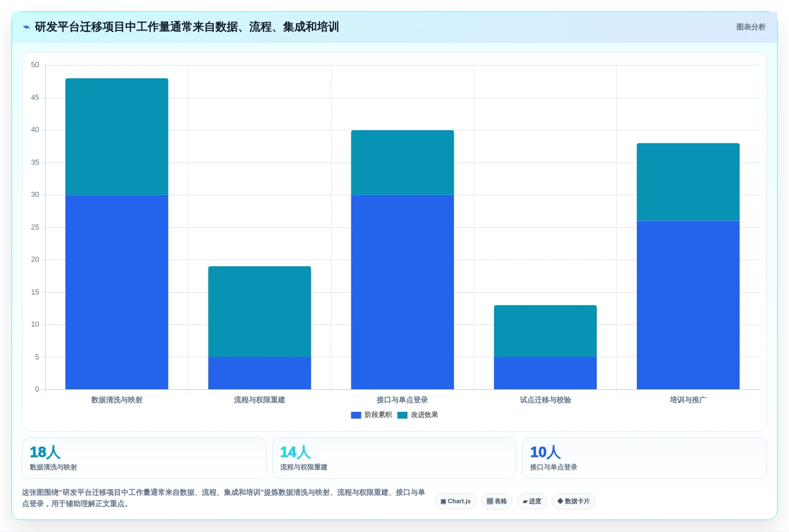Select the Chart.js tag chip
Screen dimensions: 789x532
click(x=456, y=501)
